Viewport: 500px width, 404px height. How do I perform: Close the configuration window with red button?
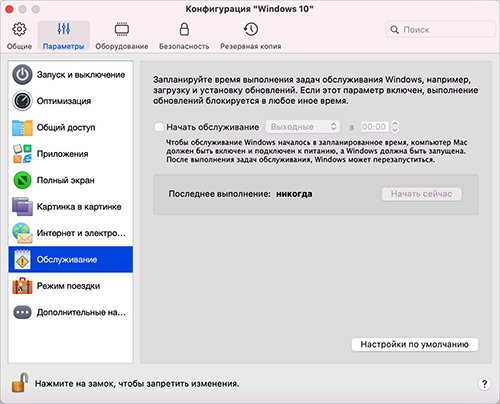click(9, 9)
